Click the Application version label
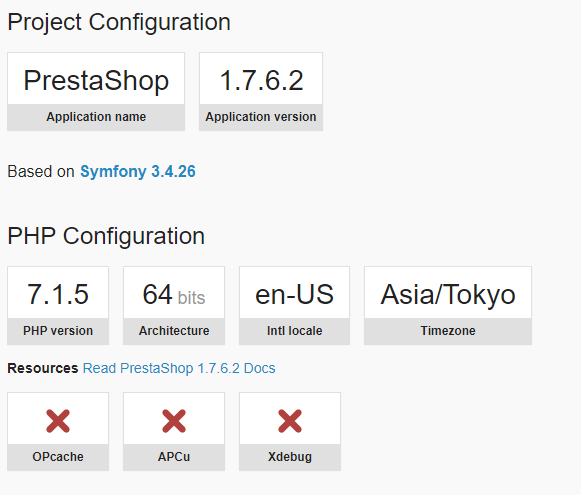The width and height of the screenshot is (581, 495). (261, 117)
